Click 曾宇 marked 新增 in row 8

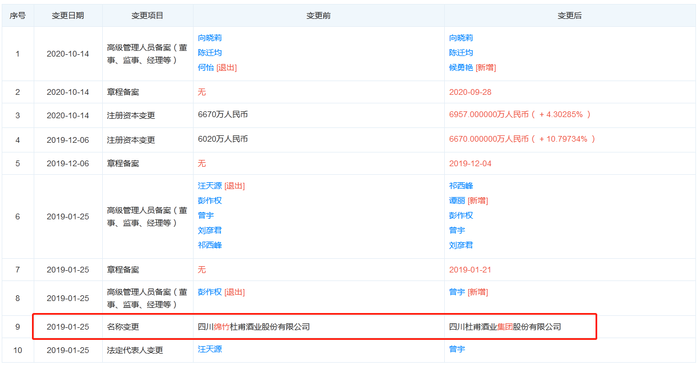click(457, 292)
